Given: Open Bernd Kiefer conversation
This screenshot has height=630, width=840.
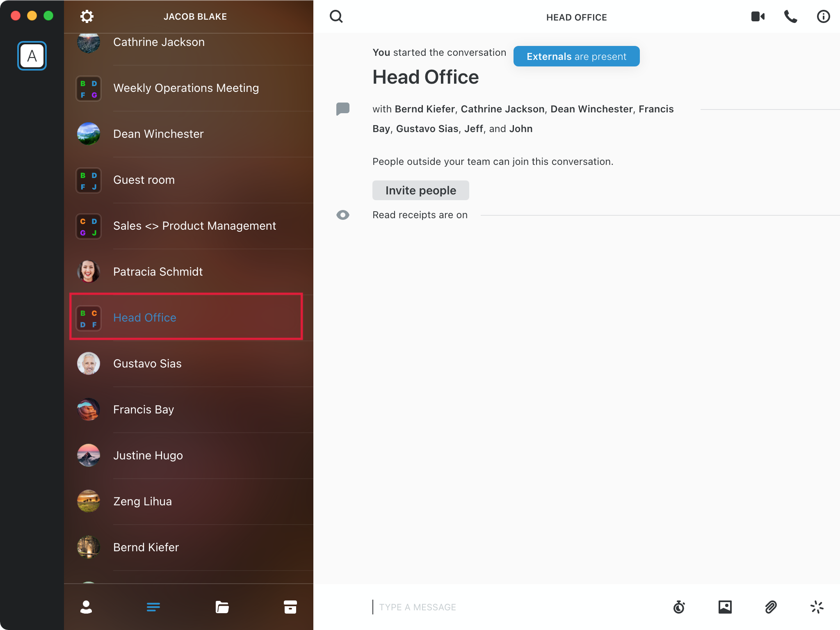Looking at the screenshot, I should pyautogui.click(x=189, y=548).
